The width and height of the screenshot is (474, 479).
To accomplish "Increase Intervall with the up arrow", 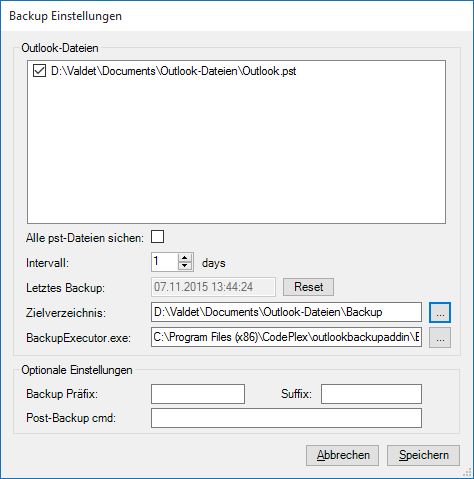I will coord(185,258).
